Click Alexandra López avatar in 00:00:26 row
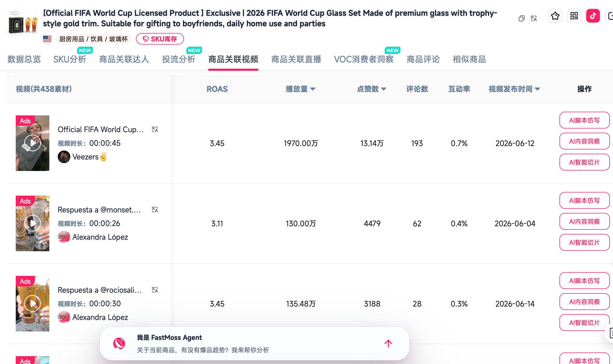613x364 pixels. click(x=64, y=237)
